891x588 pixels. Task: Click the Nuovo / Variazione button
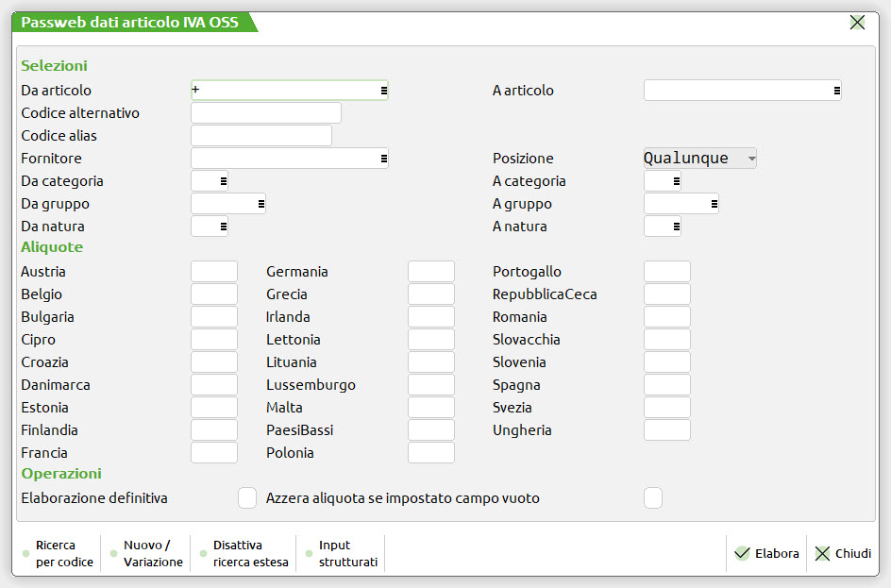tap(147, 554)
